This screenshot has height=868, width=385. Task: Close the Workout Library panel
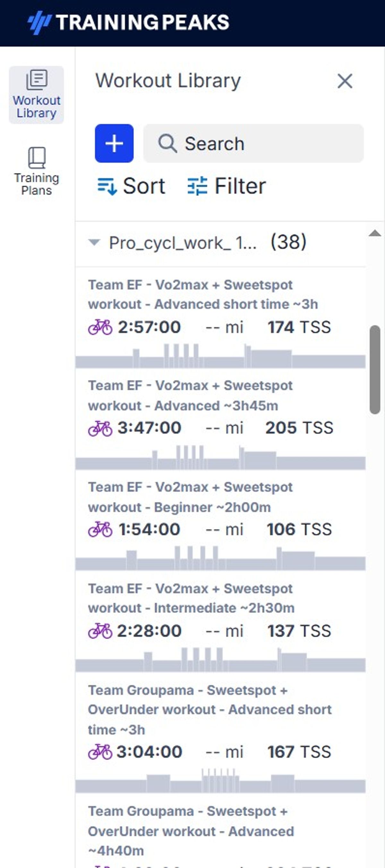tap(345, 81)
